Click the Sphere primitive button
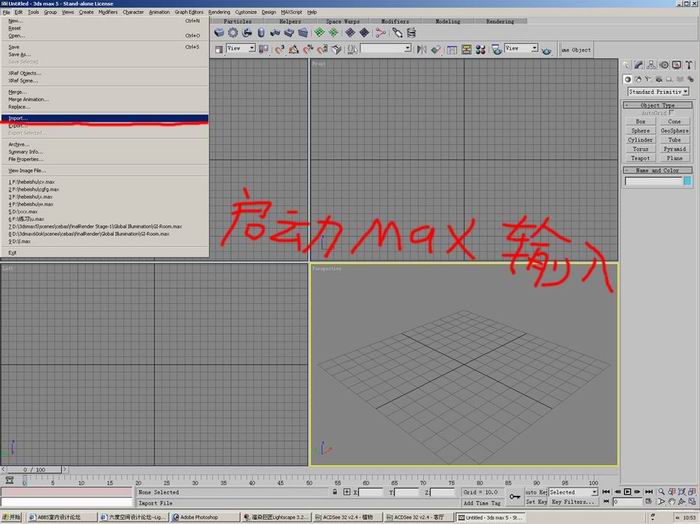Viewport: 700px width, 524px height. point(640,131)
